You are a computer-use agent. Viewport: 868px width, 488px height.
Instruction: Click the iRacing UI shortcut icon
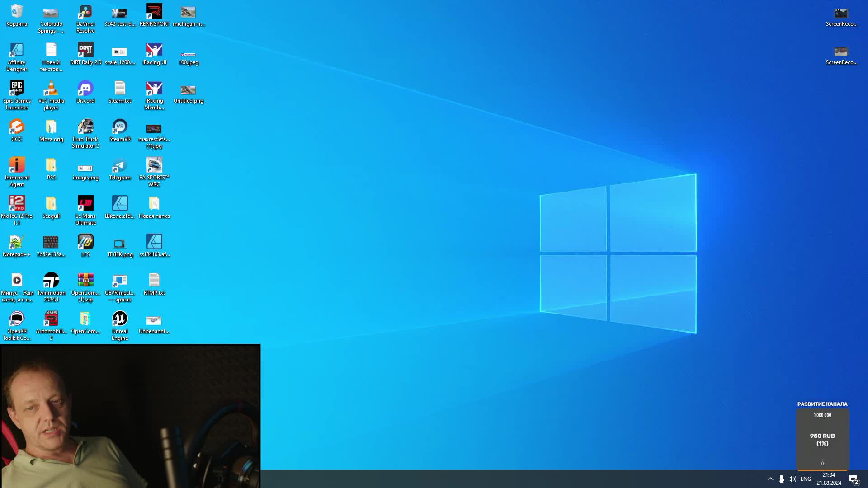(154, 51)
